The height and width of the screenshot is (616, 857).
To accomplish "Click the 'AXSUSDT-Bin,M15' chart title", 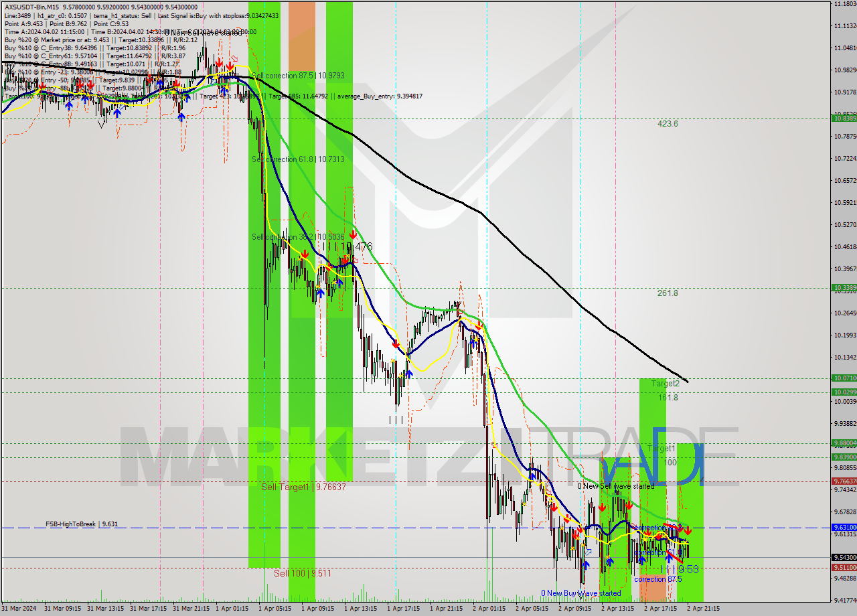I will [31, 7].
